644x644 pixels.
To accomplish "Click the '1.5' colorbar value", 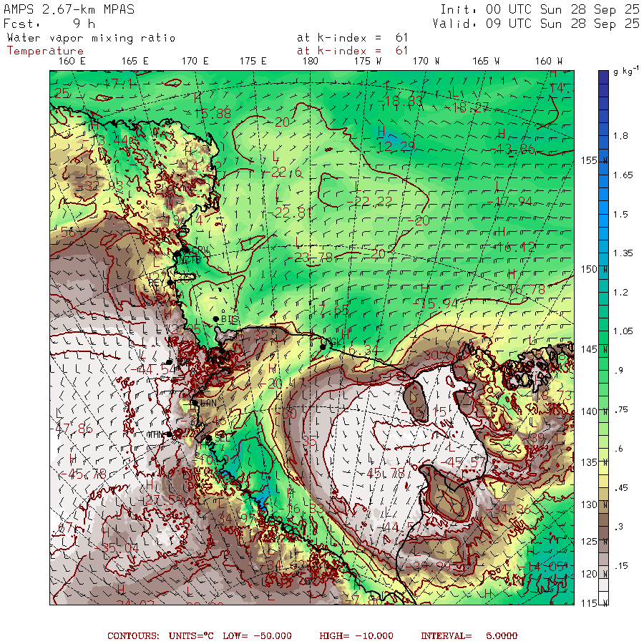I will 620,214.
